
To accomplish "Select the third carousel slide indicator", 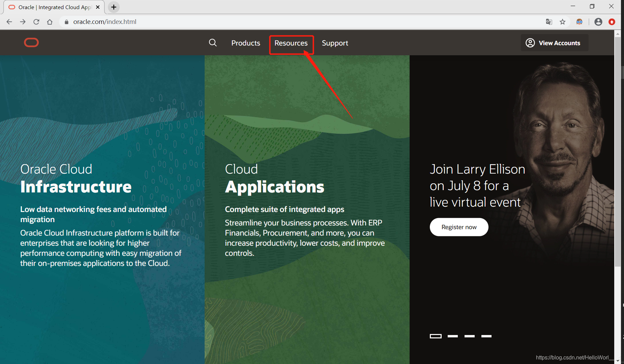I will pos(470,336).
